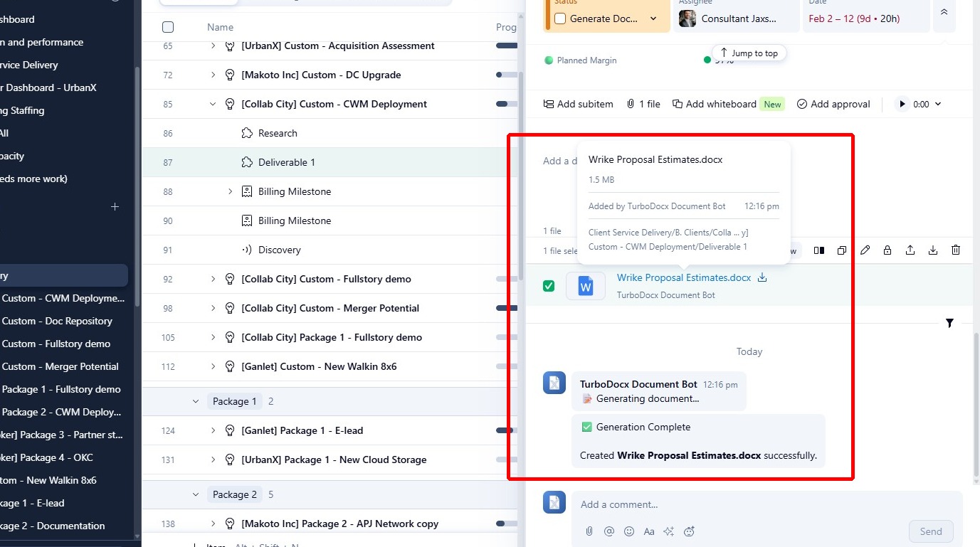The width and height of the screenshot is (980, 547).
Task: Collapse the Collab City CWM Deployment row
Action: (213, 104)
